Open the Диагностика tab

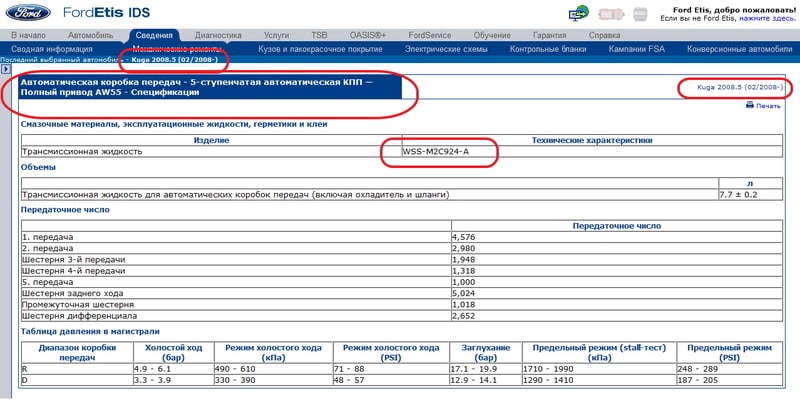(218, 35)
